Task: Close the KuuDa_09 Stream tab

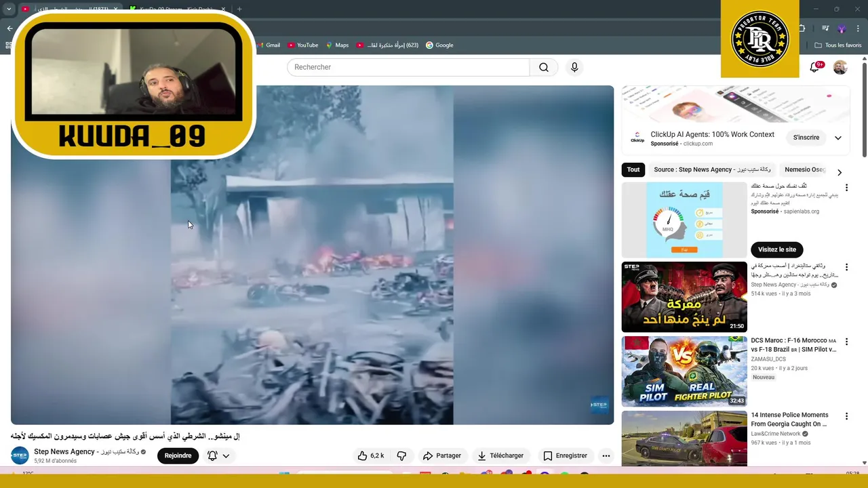Action: (x=222, y=9)
